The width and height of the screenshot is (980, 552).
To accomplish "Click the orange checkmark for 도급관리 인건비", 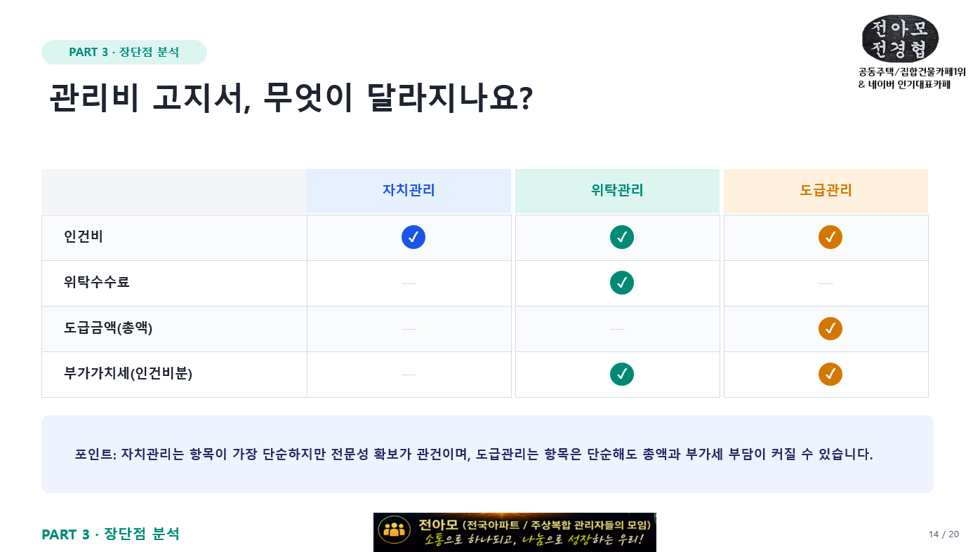I will [x=830, y=237].
